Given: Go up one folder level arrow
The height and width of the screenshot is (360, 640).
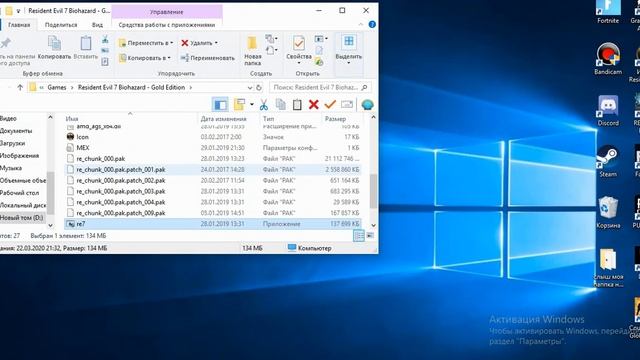Looking at the screenshot, I should (x=20, y=87).
